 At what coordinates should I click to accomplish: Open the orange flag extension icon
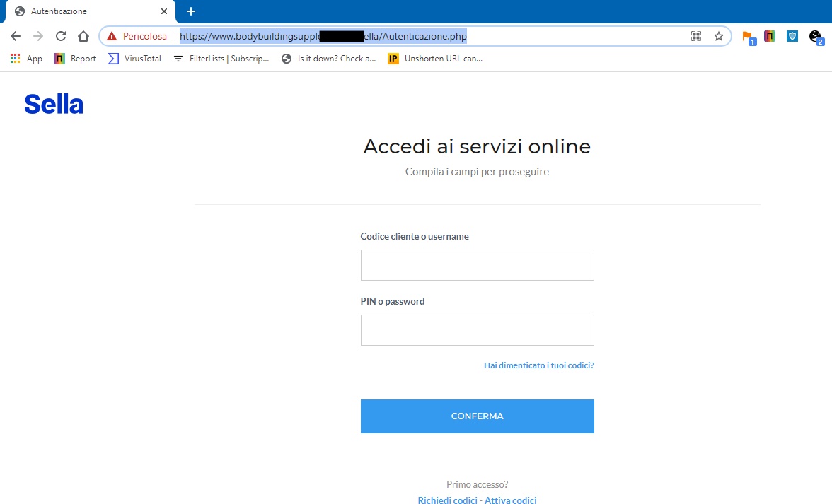[x=749, y=37]
